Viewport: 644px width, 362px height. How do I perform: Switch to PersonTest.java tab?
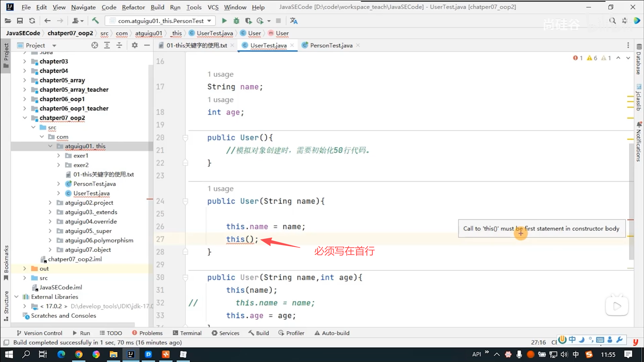click(331, 45)
